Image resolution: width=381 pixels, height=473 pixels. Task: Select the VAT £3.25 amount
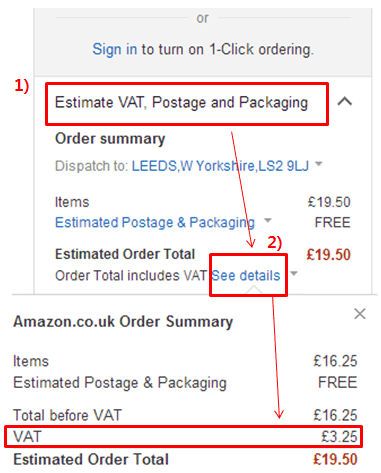[x=339, y=437]
